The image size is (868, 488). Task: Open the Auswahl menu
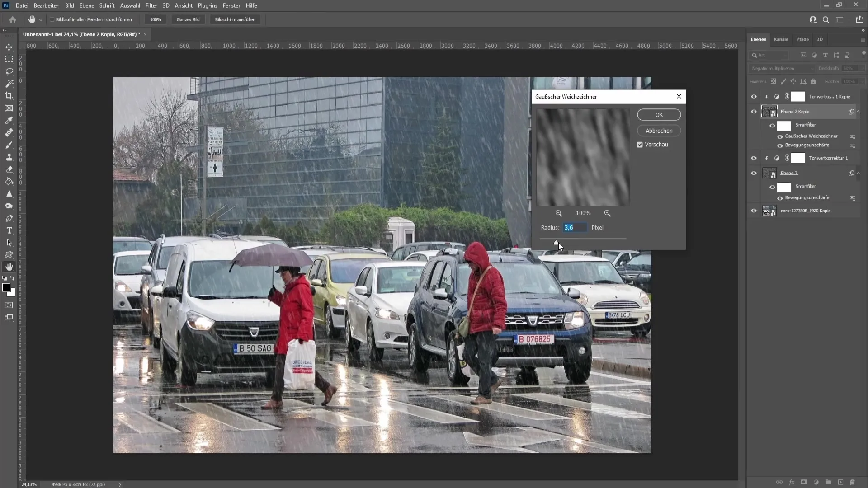[x=130, y=5]
